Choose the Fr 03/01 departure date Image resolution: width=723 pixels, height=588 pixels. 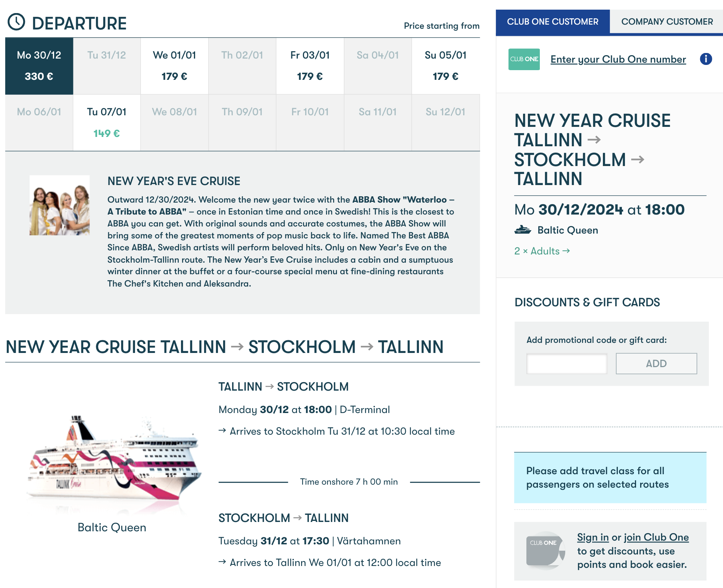[x=310, y=66]
